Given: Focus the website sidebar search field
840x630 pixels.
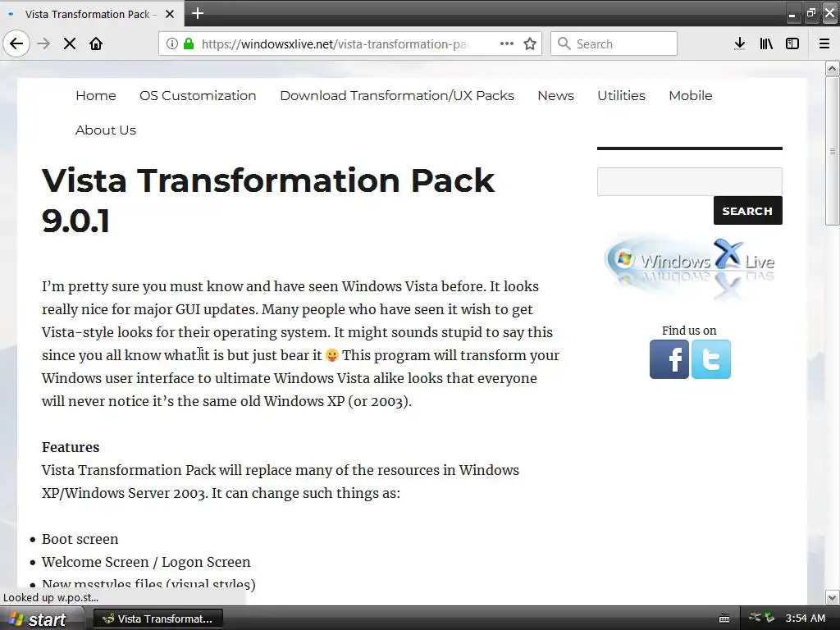Looking at the screenshot, I should pyautogui.click(x=689, y=181).
